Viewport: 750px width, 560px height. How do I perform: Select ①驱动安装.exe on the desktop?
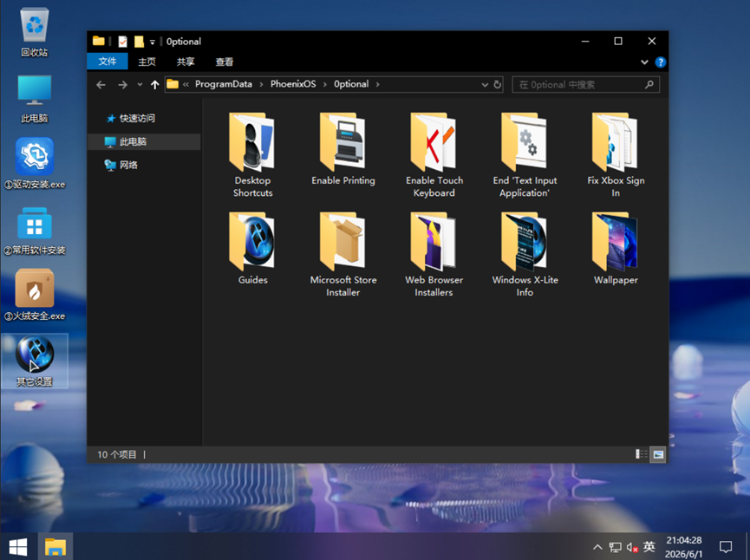pos(35,164)
